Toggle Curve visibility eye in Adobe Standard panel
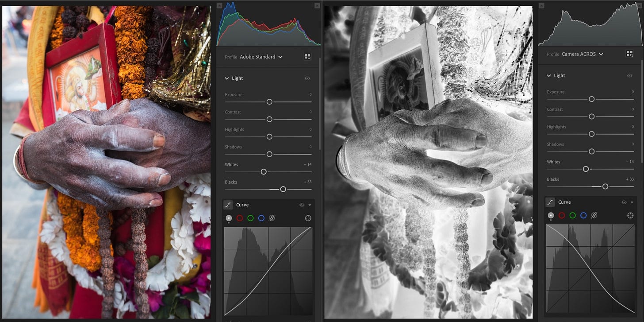The height and width of the screenshot is (322, 644). pyautogui.click(x=302, y=205)
